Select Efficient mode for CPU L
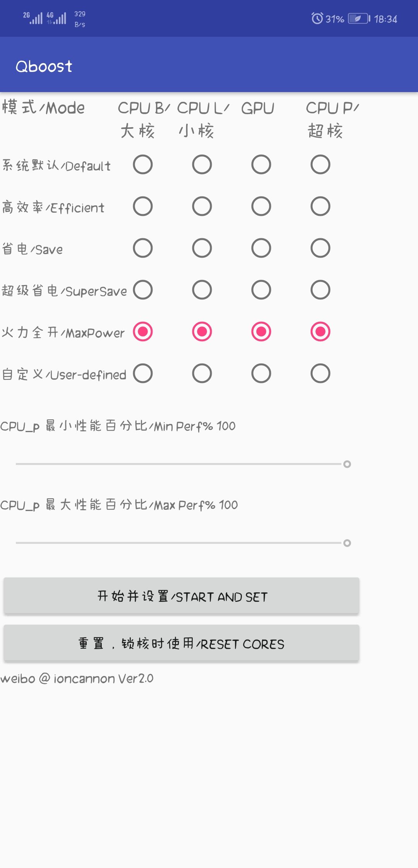 point(202,206)
